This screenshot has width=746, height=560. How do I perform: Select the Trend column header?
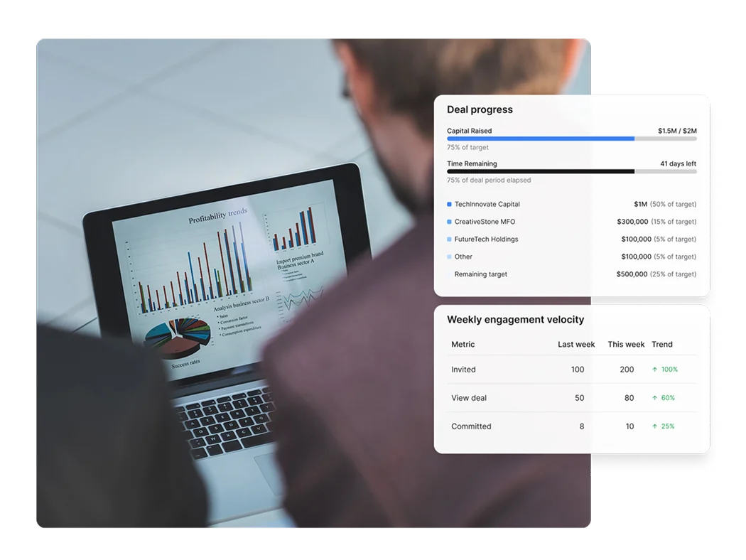662,345
